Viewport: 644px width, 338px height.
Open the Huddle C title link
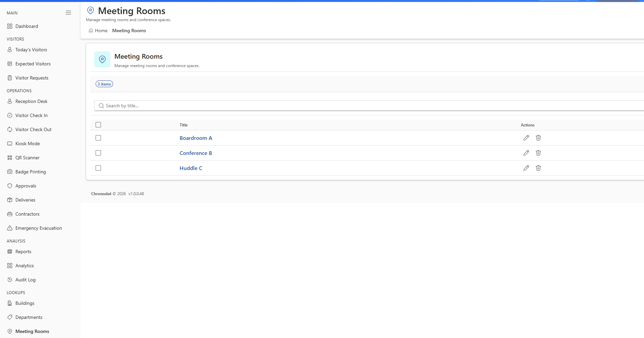(x=191, y=168)
